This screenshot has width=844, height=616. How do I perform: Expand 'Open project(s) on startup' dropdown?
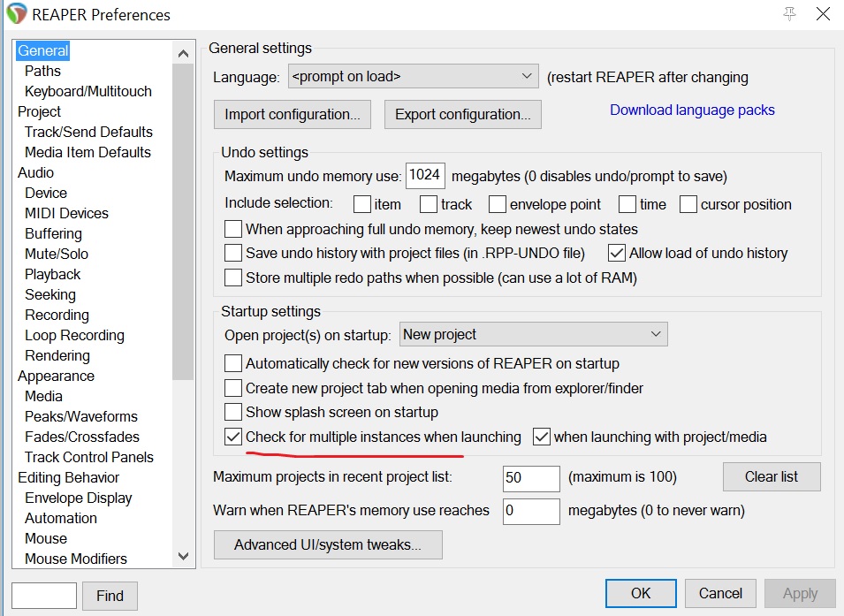point(533,334)
